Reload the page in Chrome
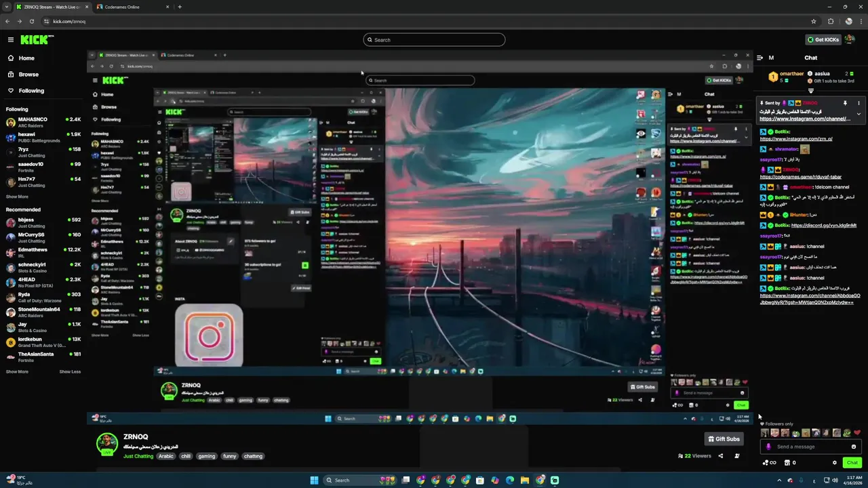 coord(32,21)
